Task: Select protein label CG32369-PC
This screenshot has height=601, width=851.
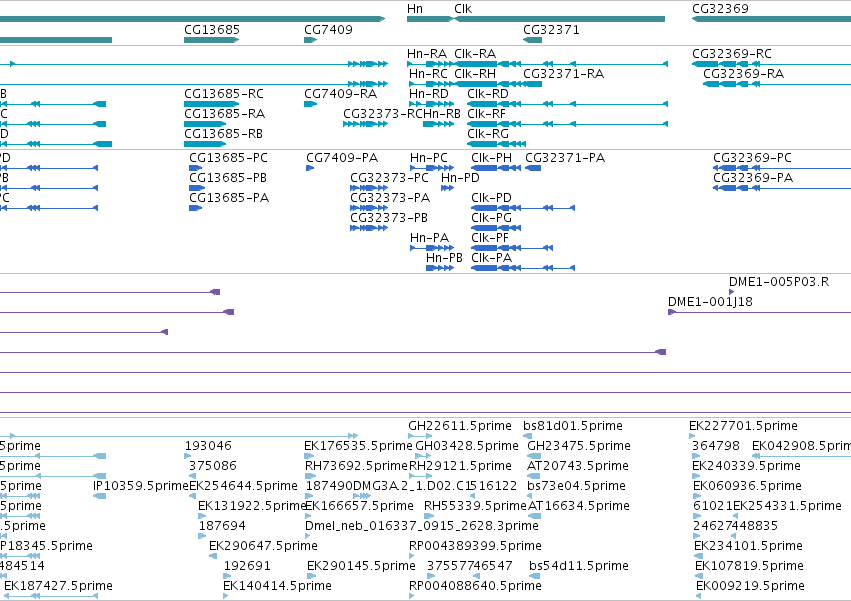Action: click(752, 158)
